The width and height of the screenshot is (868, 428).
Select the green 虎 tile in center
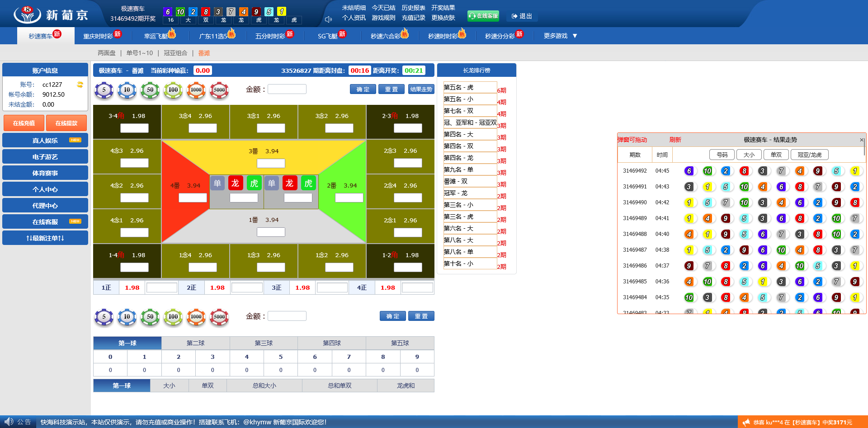pyautogui.click(x=254, y=183)
